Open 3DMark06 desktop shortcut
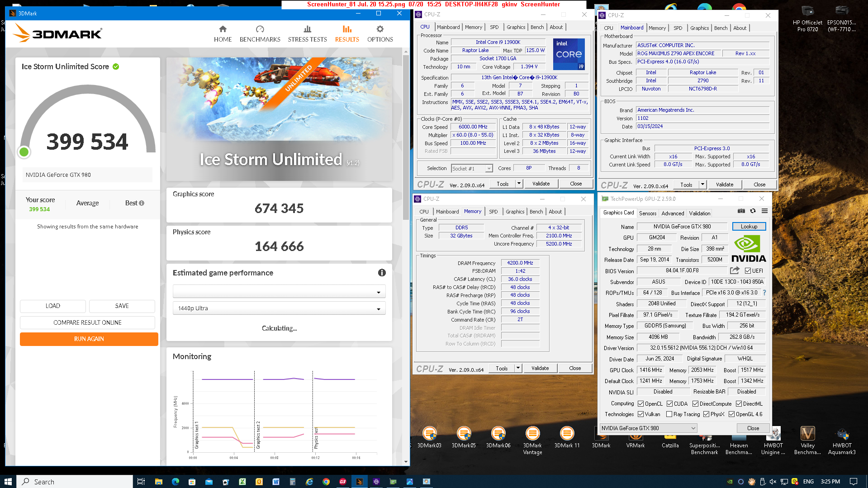Screen dimensions: 868x488 click(498, 438)
